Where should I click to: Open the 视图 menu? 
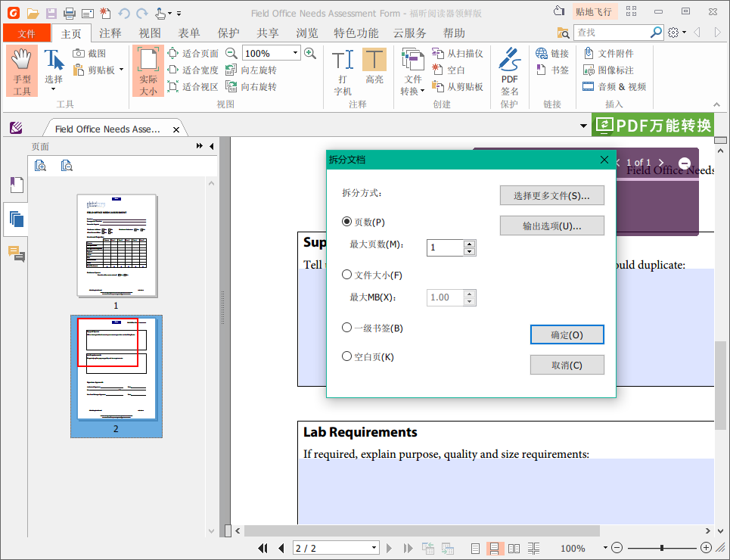(148, 33)
